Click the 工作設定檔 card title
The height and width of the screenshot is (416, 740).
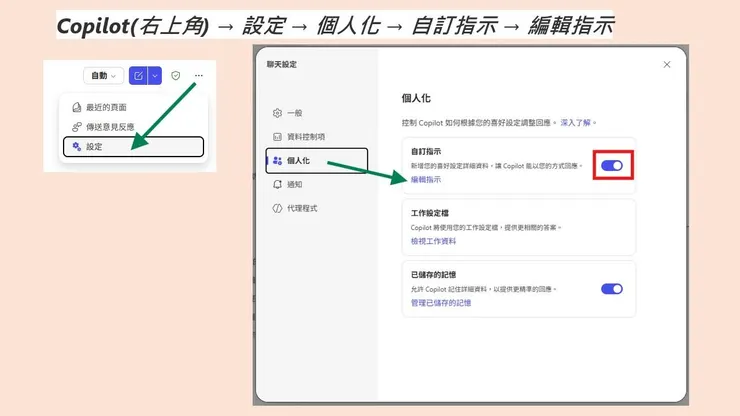(x=430, y=213)
